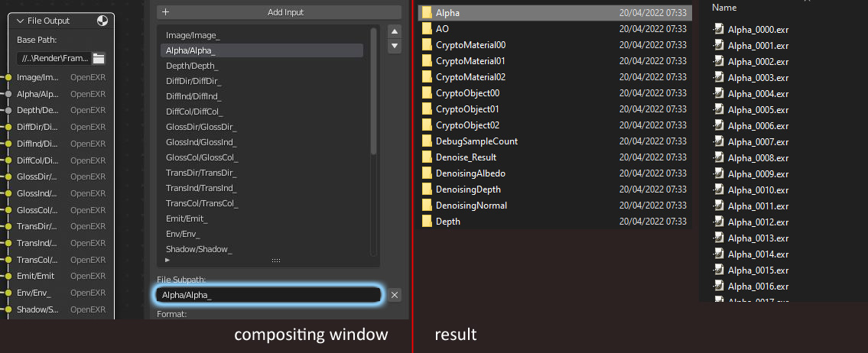
Task: Click the Alpha socket on File Output node
Action: pyautogui.click(x=8, y=94)
